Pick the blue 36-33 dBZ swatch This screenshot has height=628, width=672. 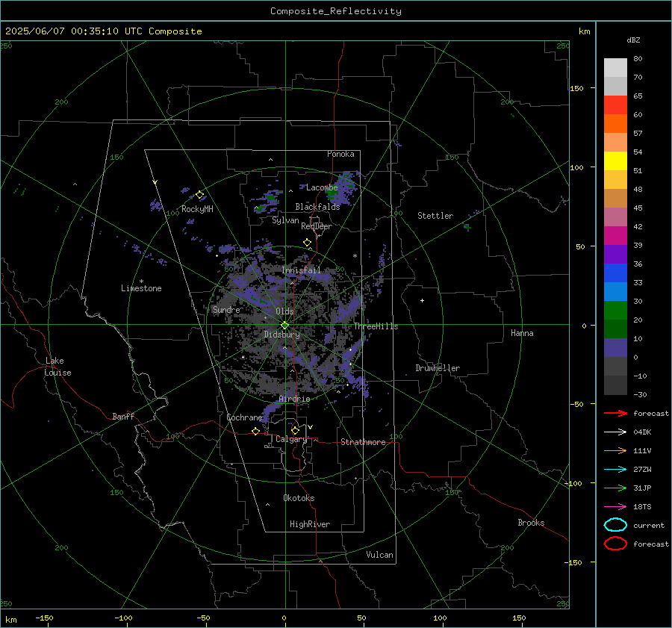(x=615, y=273)
